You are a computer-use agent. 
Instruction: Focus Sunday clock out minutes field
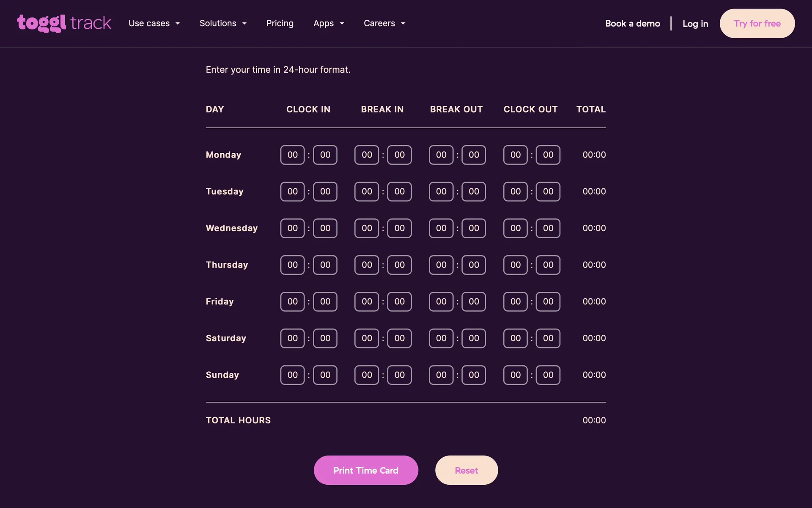click(548, 375)
